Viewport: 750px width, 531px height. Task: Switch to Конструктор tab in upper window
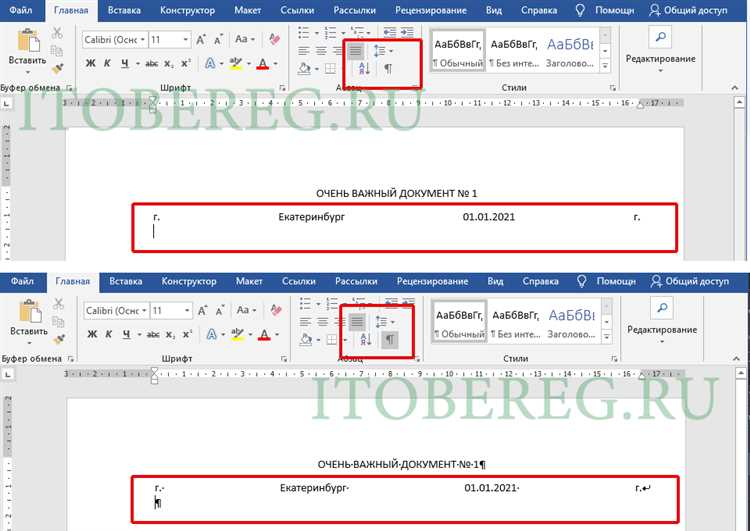(188, 10)
